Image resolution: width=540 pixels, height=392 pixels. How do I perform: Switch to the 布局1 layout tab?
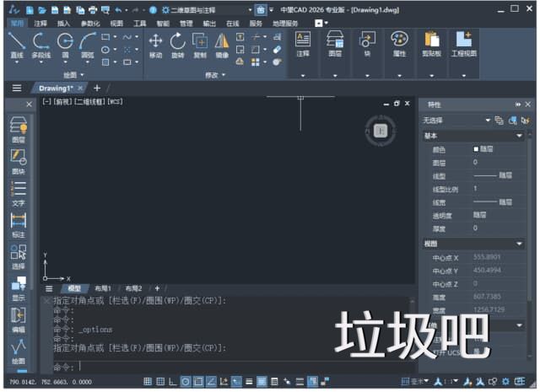102,288
